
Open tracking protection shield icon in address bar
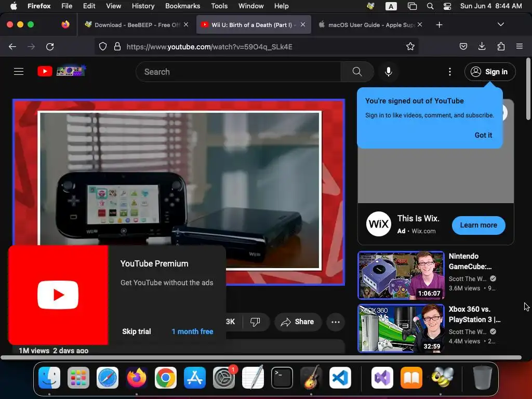click(103, 46)
